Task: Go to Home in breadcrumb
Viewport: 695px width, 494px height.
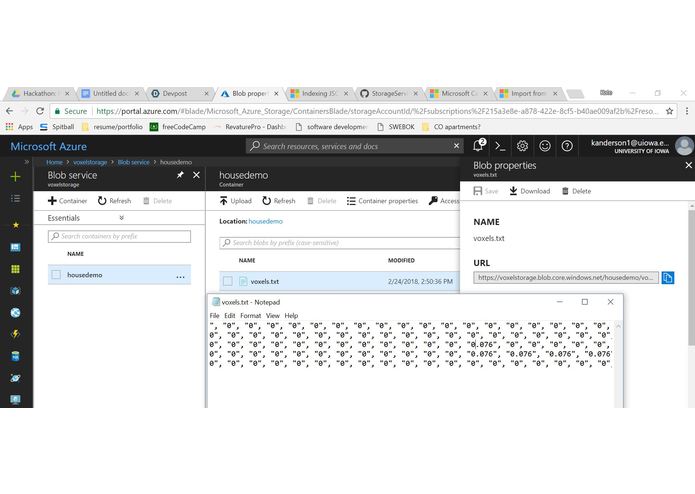Action: point(54,162)
